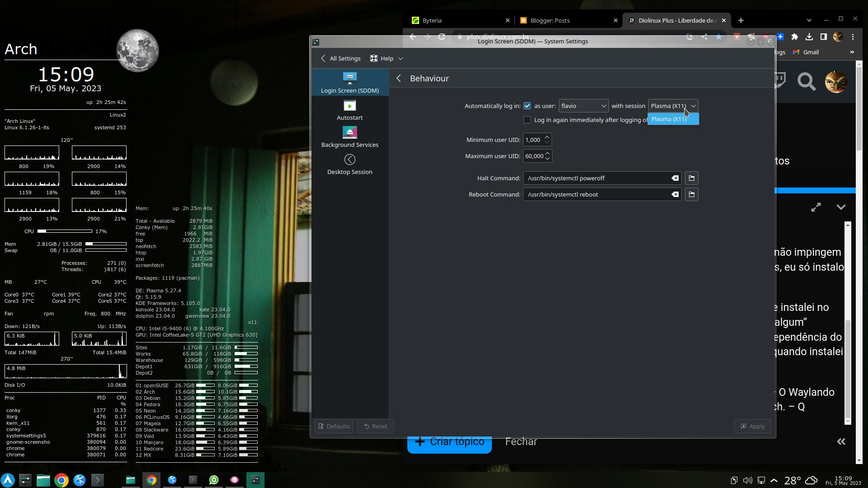Open Login Screen (SDDM) sidebar item
The width and height of the screenshot is (868, 488).
coord(349,83)
